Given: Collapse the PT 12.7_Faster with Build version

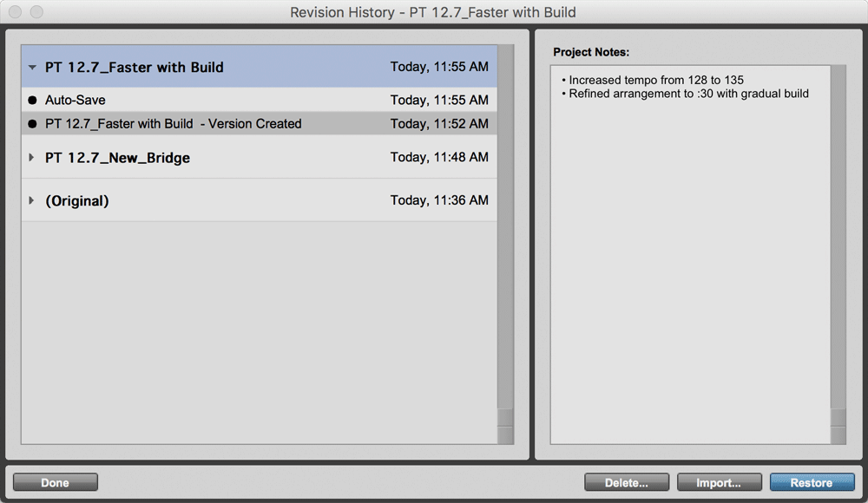Looking at the screenshot, I should (x=32, y=68).
